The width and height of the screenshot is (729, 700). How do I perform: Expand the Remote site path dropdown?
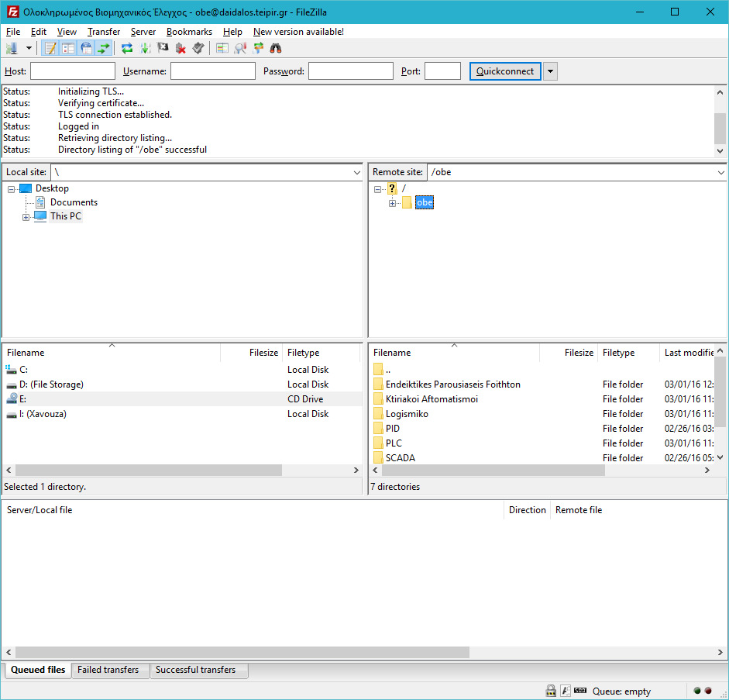point(721,173)
